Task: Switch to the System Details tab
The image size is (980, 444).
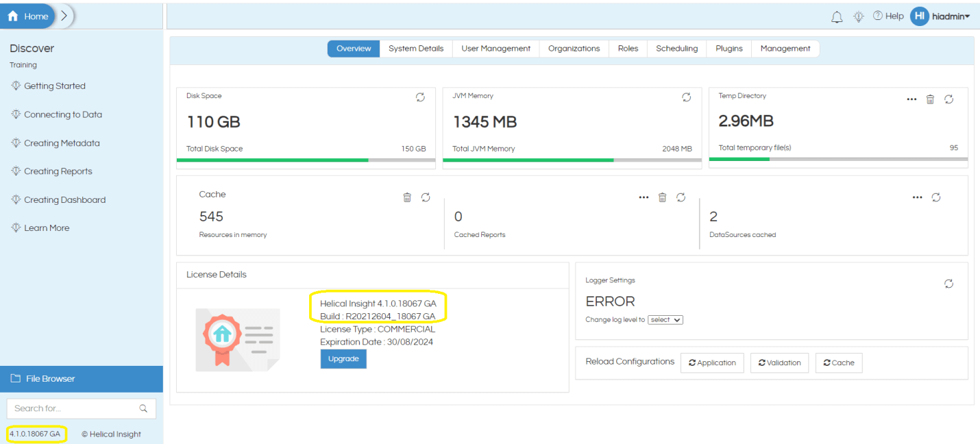Action: (x=416, y=49)
